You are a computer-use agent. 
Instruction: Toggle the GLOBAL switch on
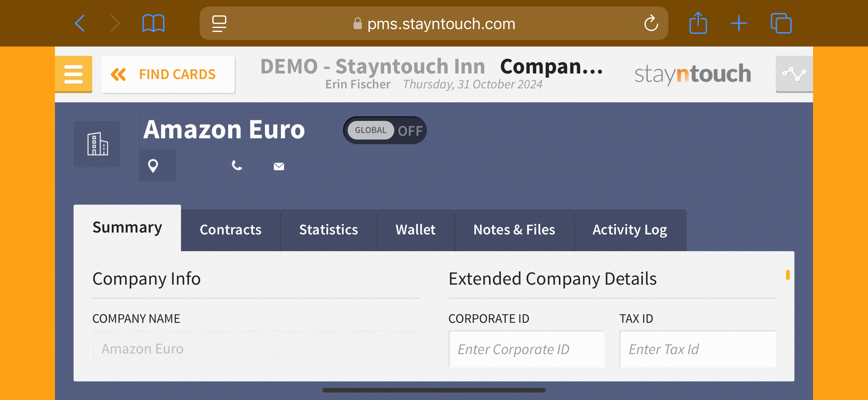pos(385,130)
